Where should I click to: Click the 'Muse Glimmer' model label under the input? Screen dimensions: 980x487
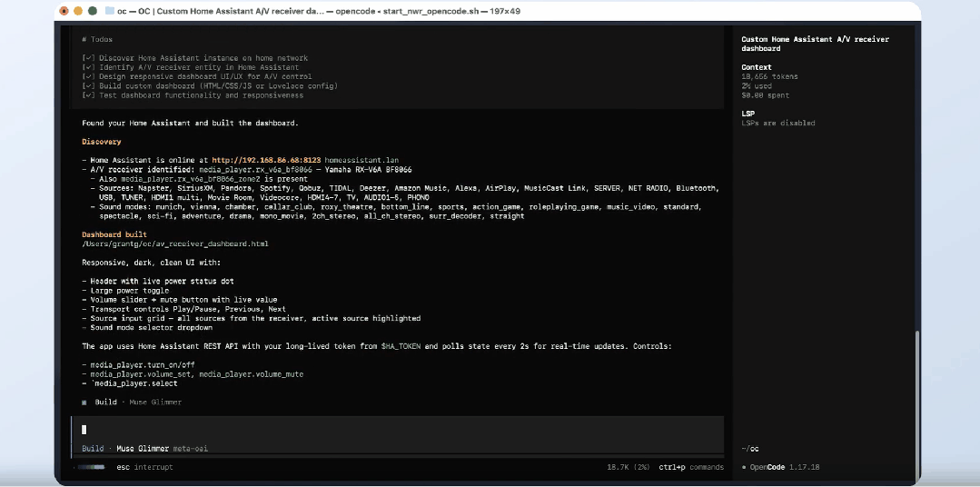tap(143, 448)
